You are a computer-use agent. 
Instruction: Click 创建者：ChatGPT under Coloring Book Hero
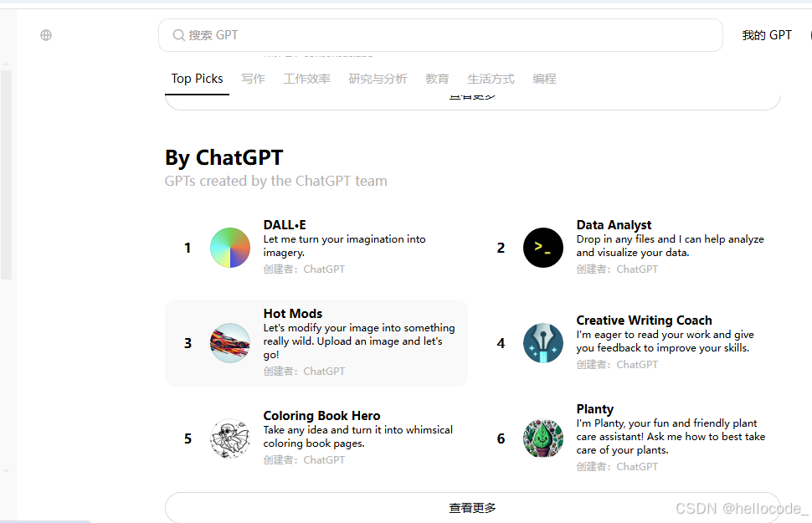[304, 460]
